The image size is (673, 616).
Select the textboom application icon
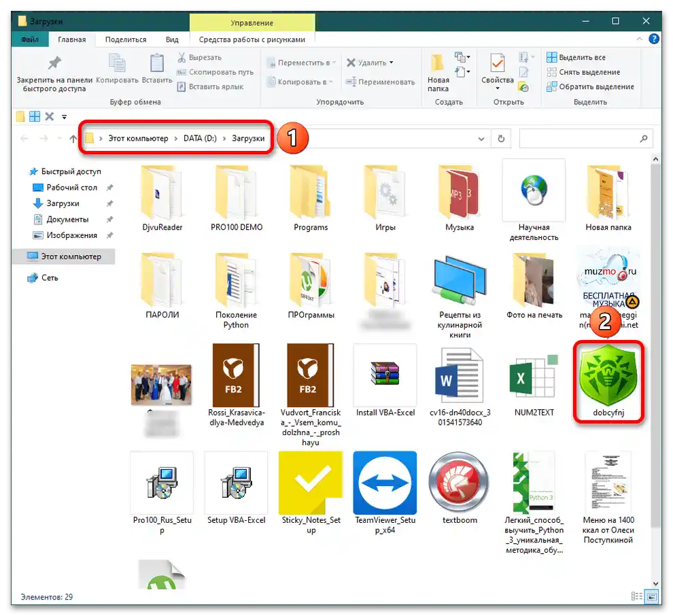(x=460, y=488)
